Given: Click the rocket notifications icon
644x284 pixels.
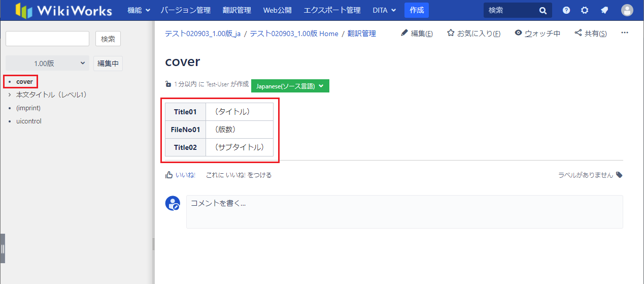Looking at the screenshot, I should (x=604, y=10).
